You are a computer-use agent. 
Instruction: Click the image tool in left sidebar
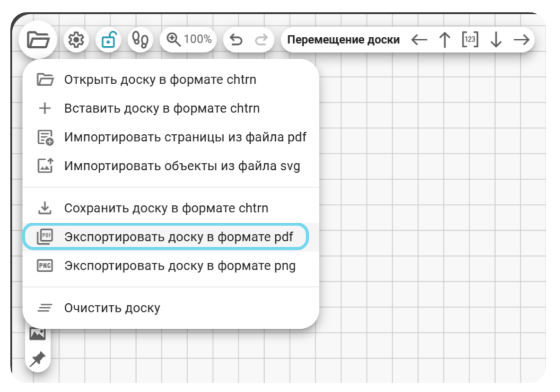click(37, 333)
